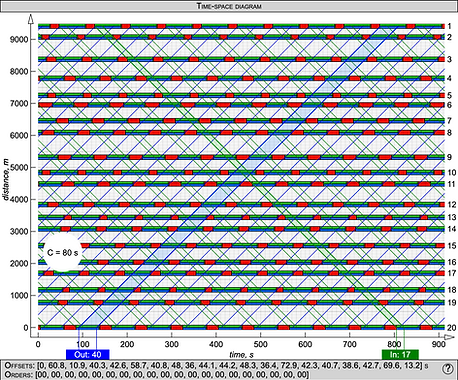Click the 5000 distance axis value
The image size is (458, 380).
19,167
